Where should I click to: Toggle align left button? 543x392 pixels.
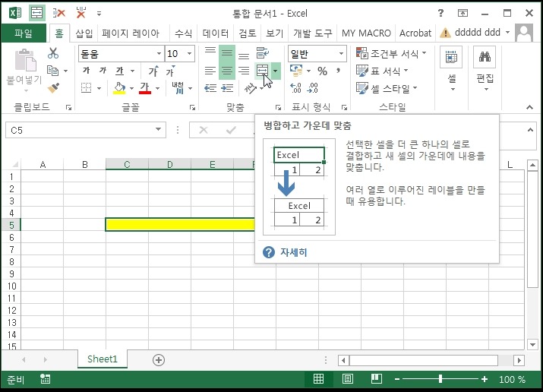tap(210, 71)
